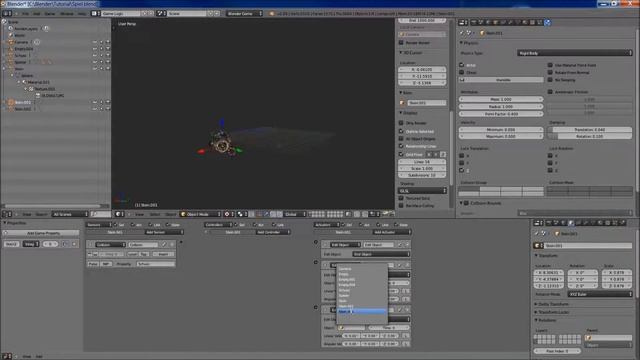Click the highlighted Physics properties tab
640x360 pixels.
pos(548,22)
